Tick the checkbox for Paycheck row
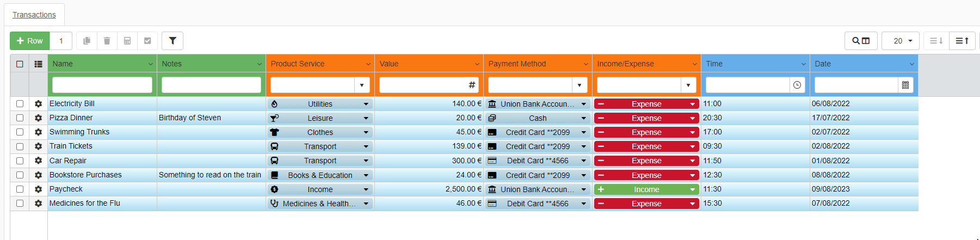 [x=20, y=189]
